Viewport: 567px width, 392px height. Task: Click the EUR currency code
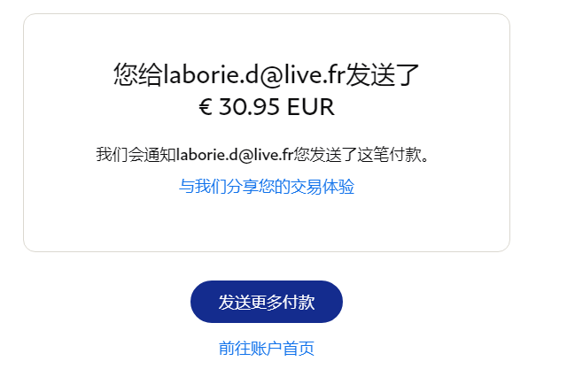coord(311,107)
